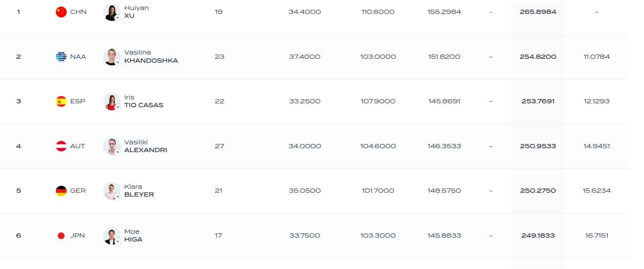Open Vasilina Khandoshka's profile photo

click(x=112, y=57)
